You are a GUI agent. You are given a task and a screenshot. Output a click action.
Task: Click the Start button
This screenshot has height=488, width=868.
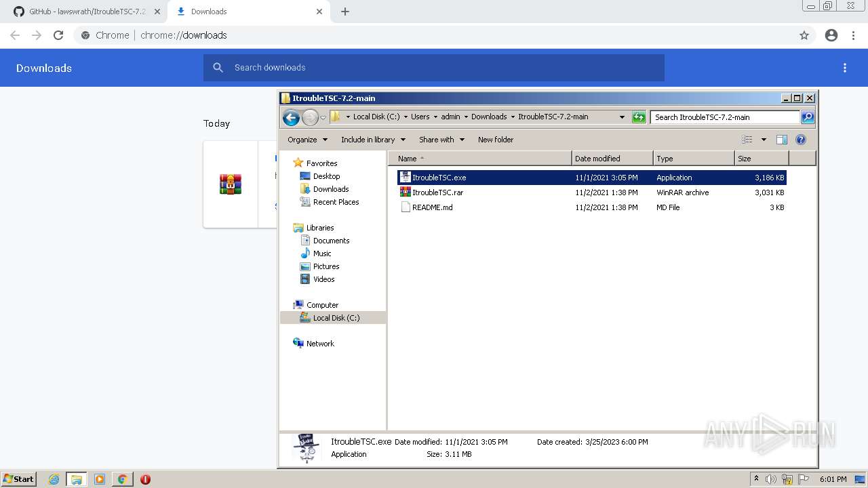click(x=18, y=479)
